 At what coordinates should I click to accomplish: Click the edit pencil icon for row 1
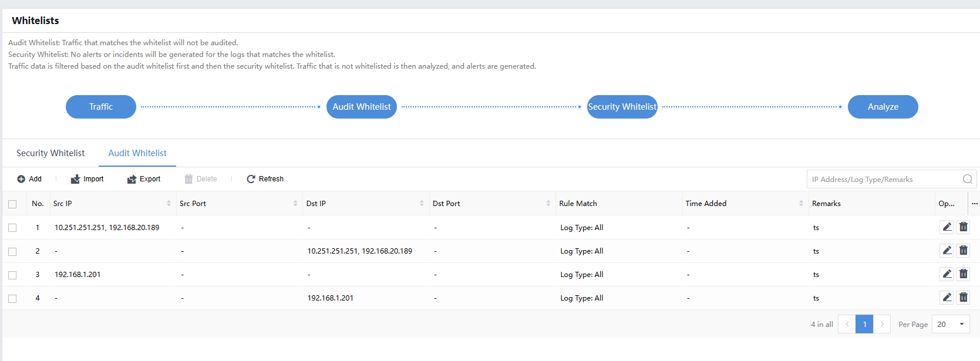click(x=947, y=227)
